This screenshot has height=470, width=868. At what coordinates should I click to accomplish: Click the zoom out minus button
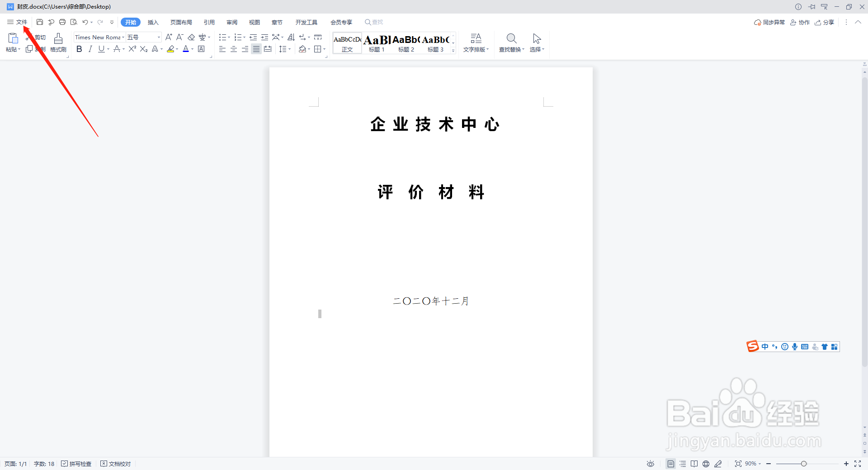(x=769, y=464)
